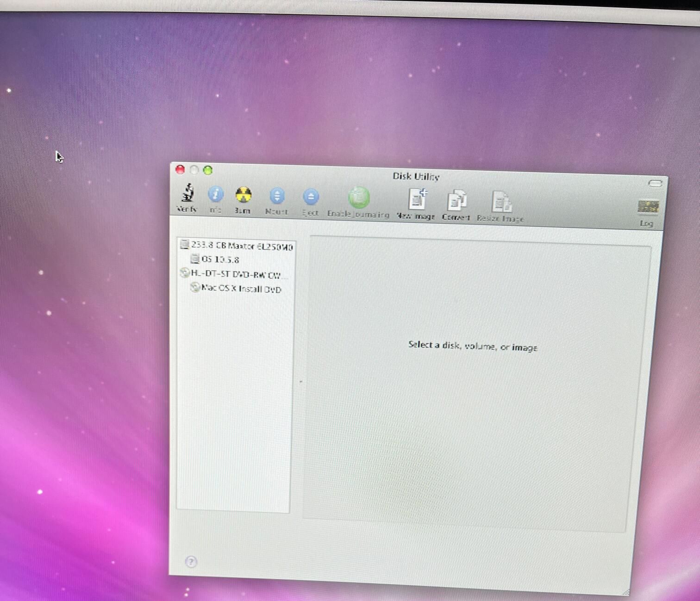700x601 pixels.
Task: Select the 233.8 GB Maxtor disk
Action: coord(236,245)
